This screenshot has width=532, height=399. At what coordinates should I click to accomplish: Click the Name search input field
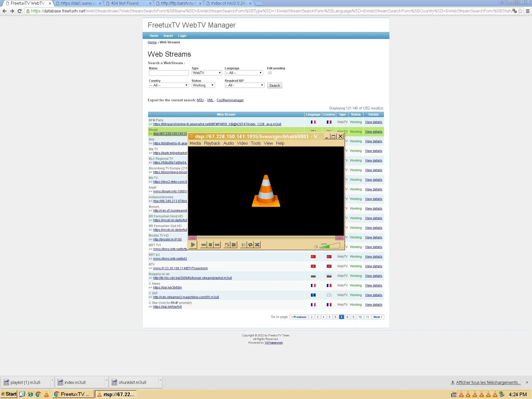169,73
